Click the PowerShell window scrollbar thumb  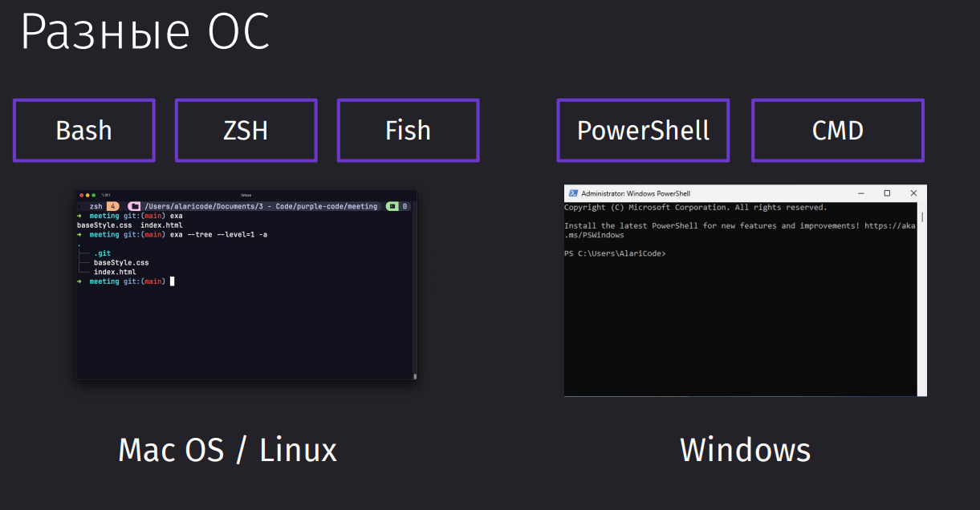pos(922,217)
